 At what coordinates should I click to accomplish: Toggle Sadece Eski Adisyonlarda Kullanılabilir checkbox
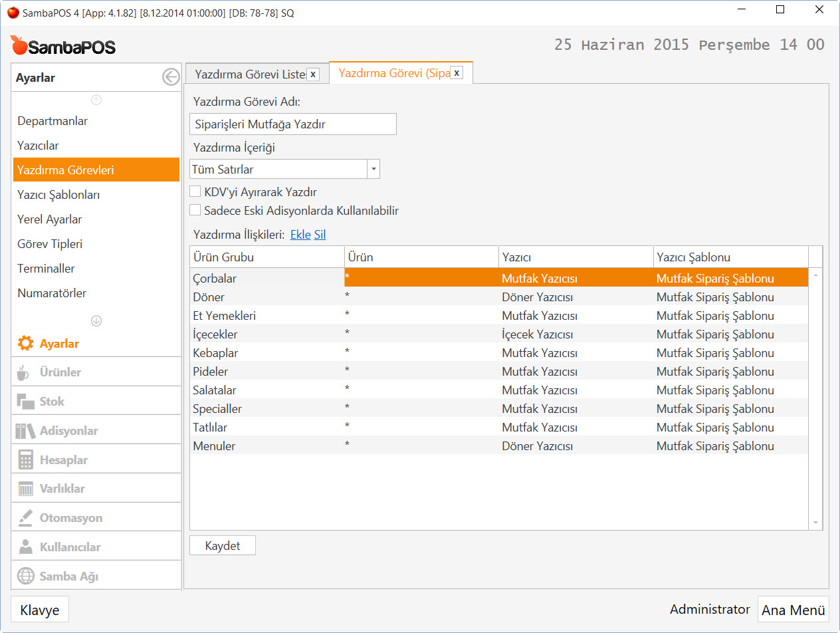(x=195, y=211)
